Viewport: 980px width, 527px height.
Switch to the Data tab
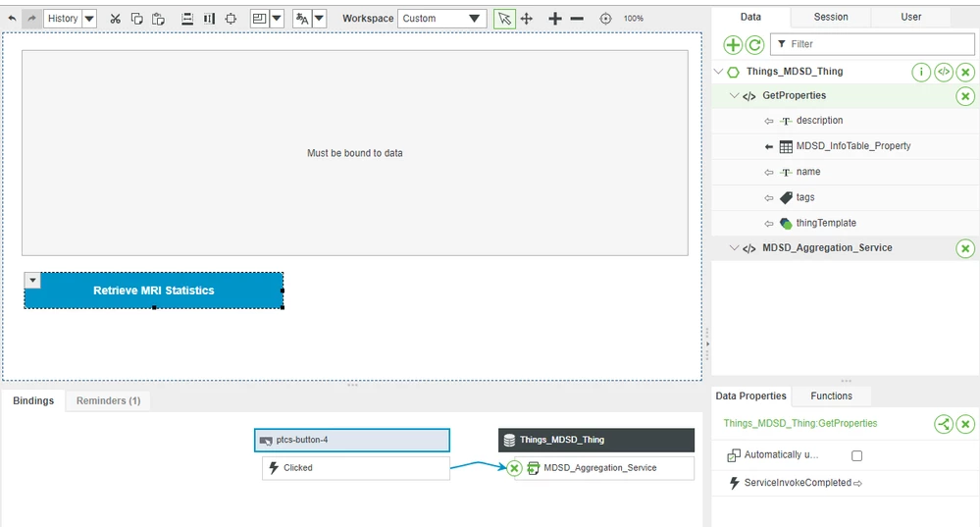click(x=750, y=17)
